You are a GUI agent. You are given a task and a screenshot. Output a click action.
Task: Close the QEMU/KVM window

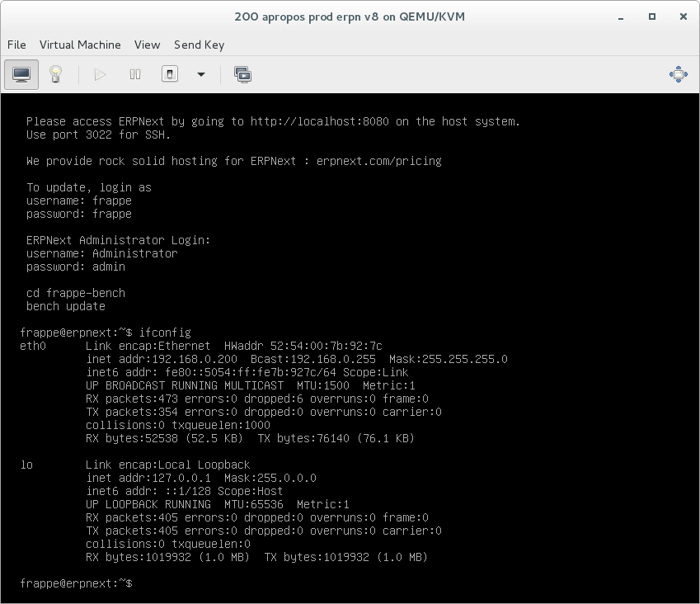[683, 17]
